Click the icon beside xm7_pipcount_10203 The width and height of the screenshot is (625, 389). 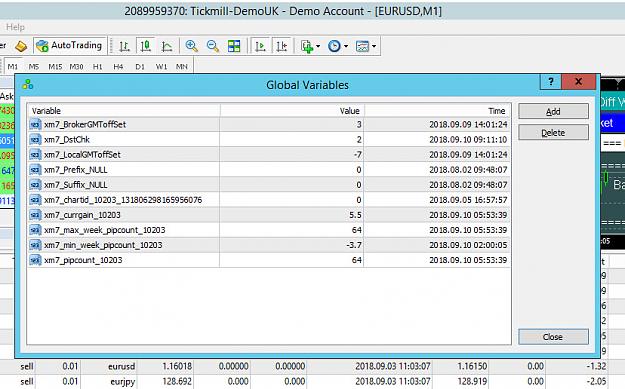point(35,260)
